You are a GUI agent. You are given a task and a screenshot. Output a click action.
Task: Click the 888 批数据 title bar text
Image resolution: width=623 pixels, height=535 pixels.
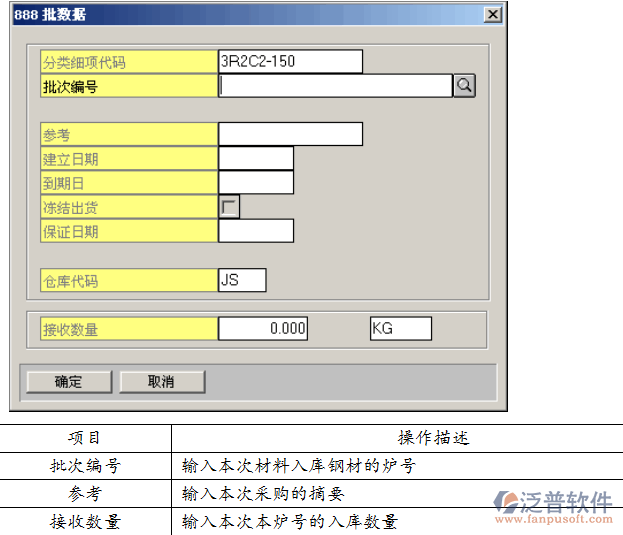point(50,15)
